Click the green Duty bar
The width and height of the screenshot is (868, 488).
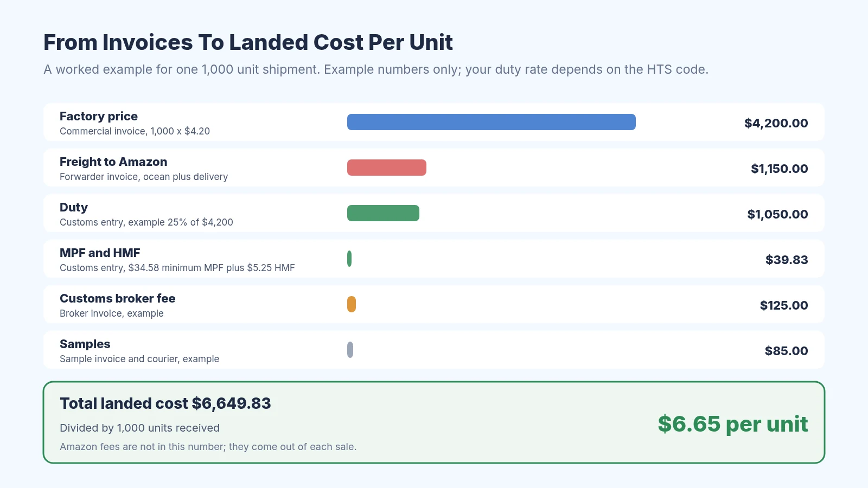[383, 213]
